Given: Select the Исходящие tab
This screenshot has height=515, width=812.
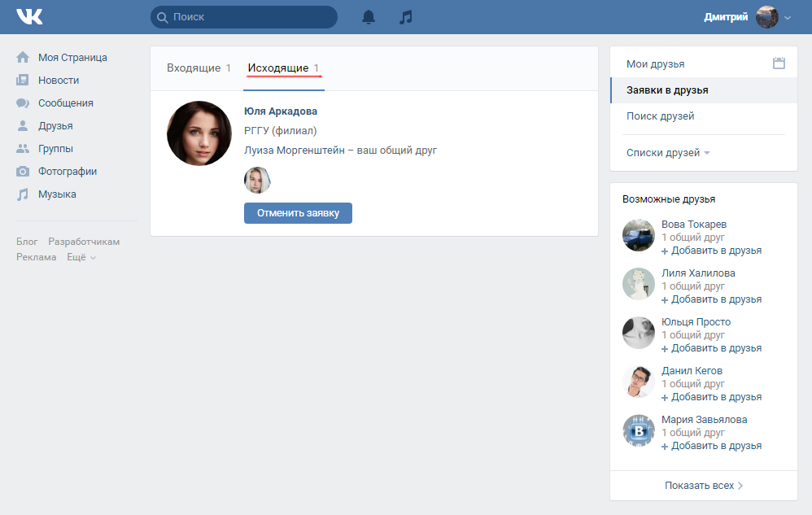Looking at the screenshot, I should point(278,68).
